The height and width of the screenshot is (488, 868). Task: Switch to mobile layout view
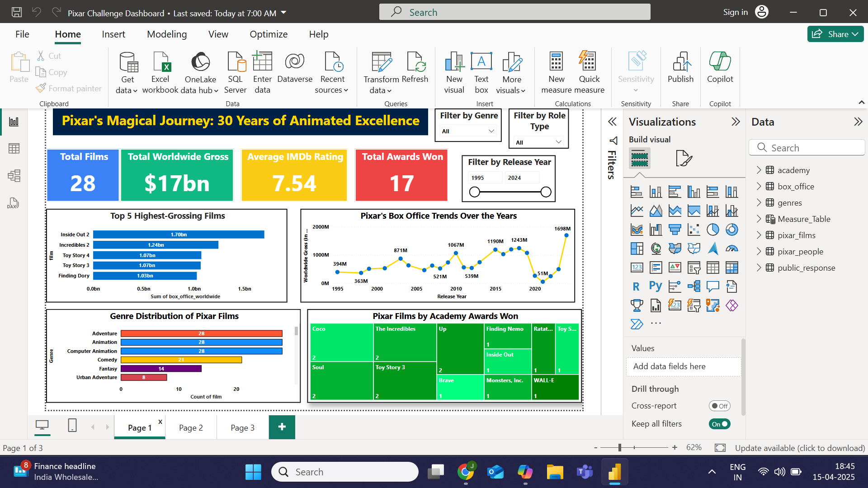pos(72,426)
